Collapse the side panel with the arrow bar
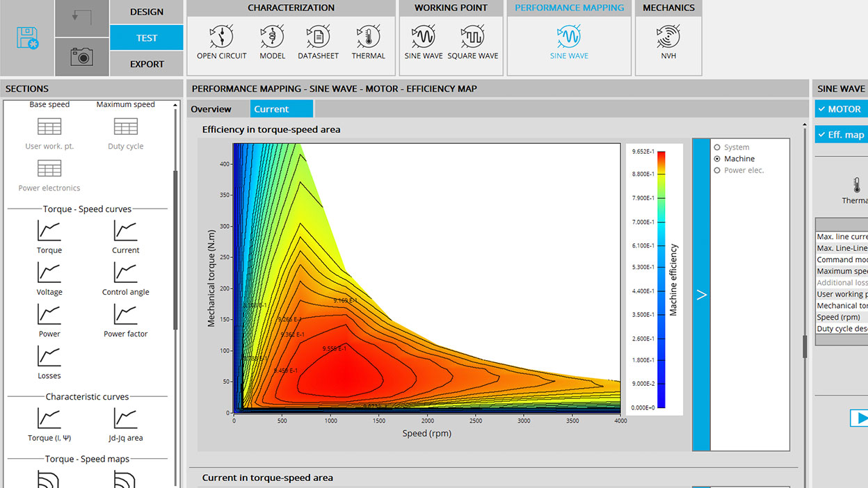868x488 pixels. pos(701,295)
